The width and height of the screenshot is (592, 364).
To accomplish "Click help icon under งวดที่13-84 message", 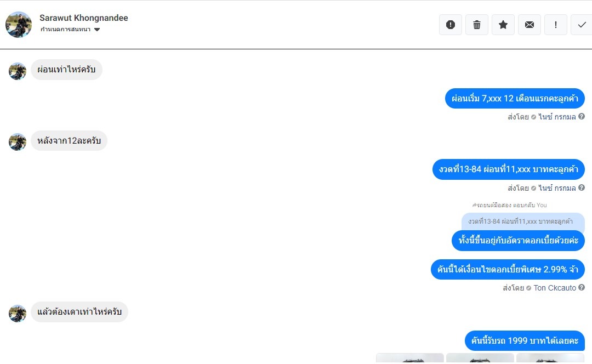I will [x=582, y=187].
